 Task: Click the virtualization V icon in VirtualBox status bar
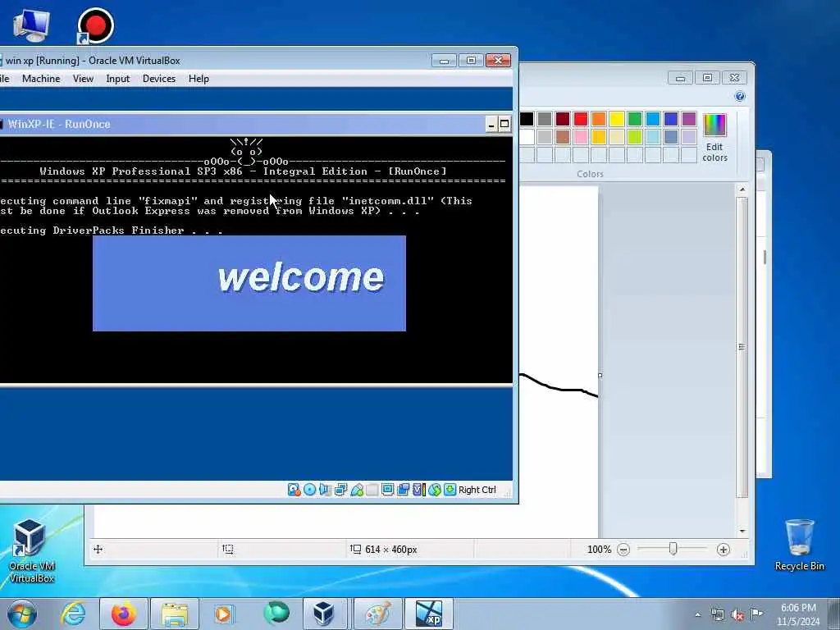point(418,490)
